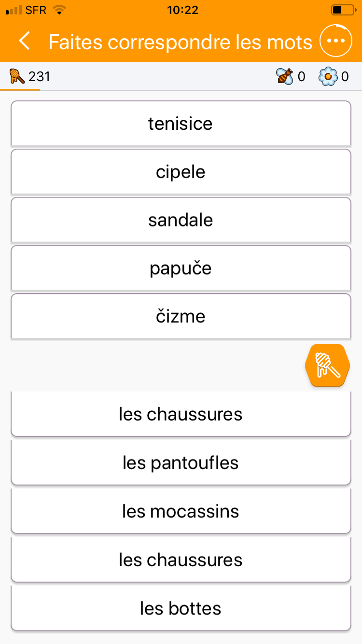The height and width of the screenshot is (644, 362).
Task: Select the word cipele
Action: pos(181,172)
